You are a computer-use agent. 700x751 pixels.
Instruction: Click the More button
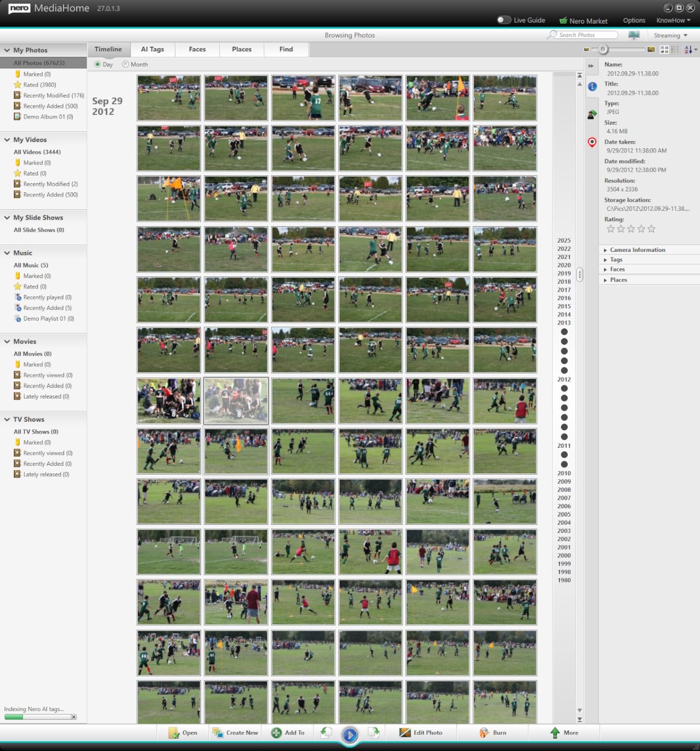click(564, 733)
